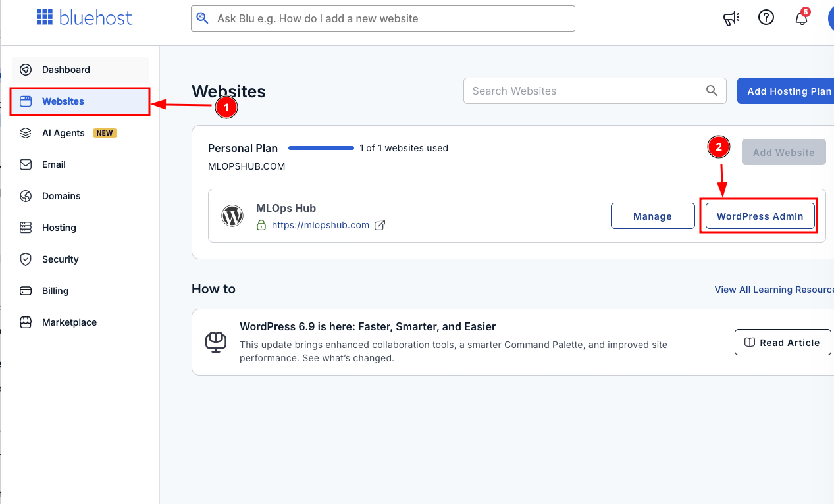834x504 pixels.
Task: Open Billing in the sidebar
Action: 80,291
